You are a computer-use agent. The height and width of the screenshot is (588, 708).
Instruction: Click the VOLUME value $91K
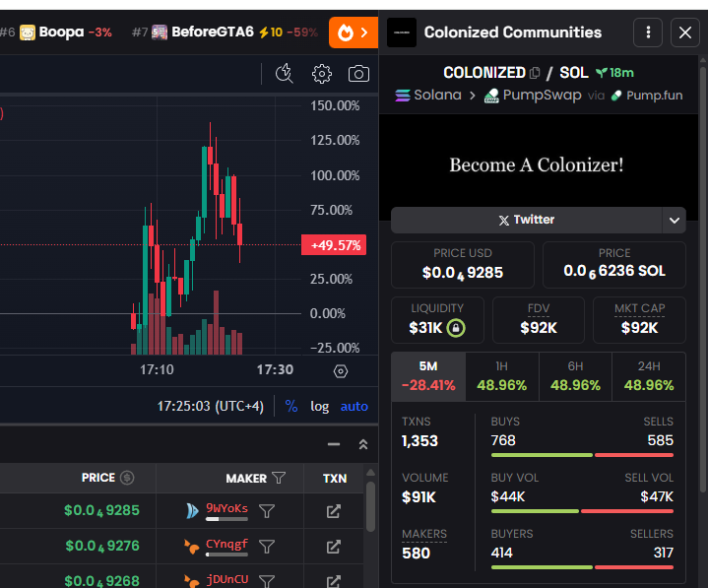click(x=418, y=497)
